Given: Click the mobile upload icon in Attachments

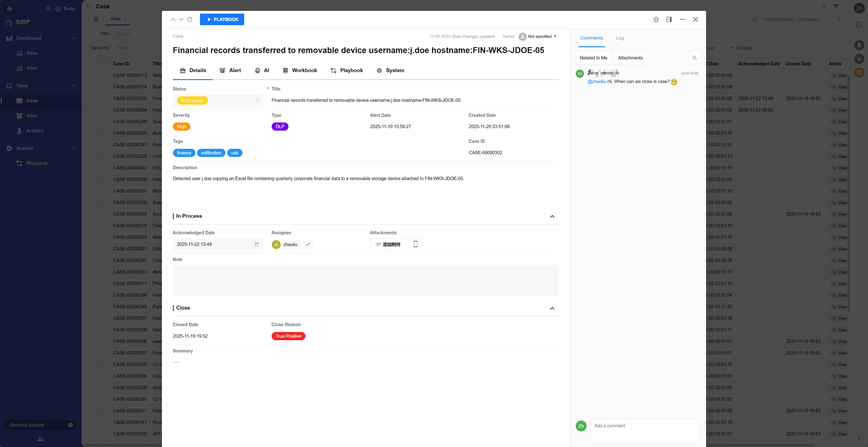Looking at the screenshot, I should pyautogui.click(x=415, y=244).
